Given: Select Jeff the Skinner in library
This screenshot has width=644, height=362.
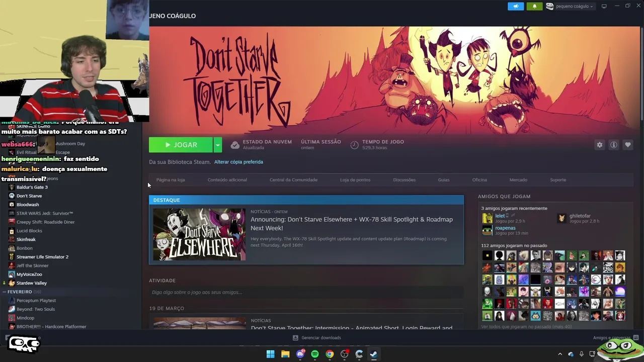Looking at the screenshot, I should [x=33, y=265].
